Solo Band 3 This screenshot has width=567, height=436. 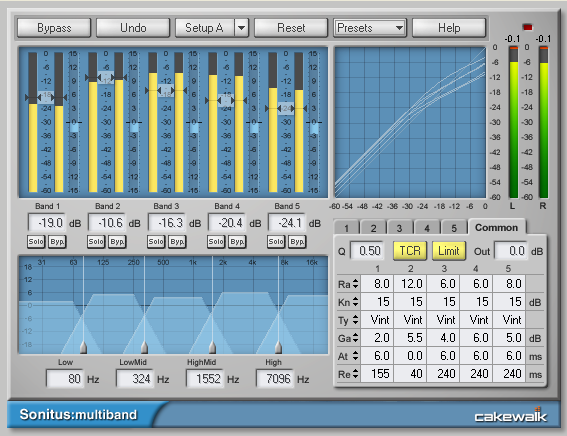click(x=156, y=241)
